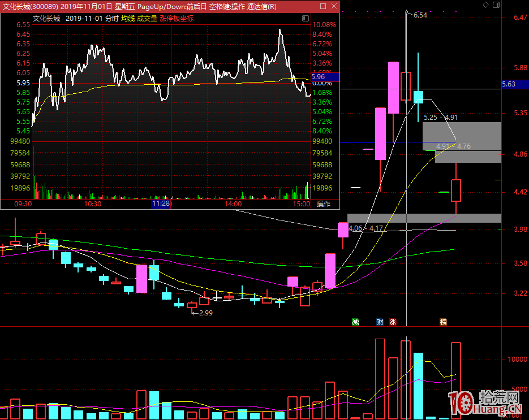Toggle the side panel icon on main chart

(496, 5)
